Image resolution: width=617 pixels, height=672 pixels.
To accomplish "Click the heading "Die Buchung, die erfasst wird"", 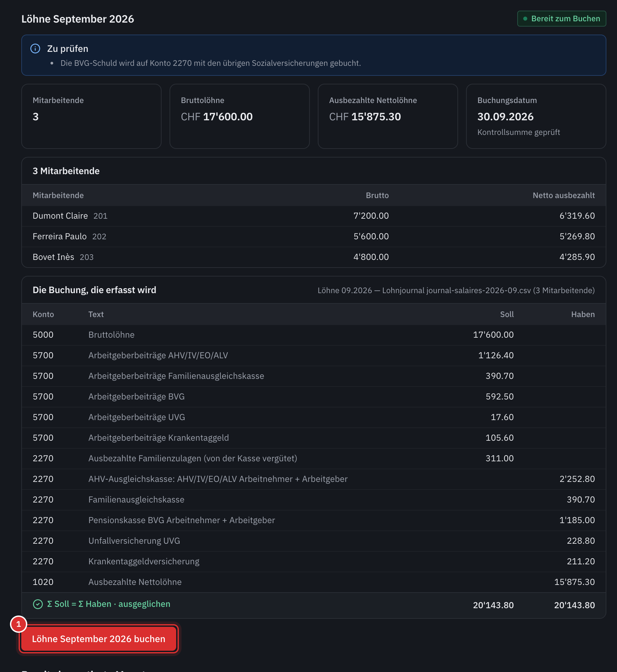I will tap(94, 290).
